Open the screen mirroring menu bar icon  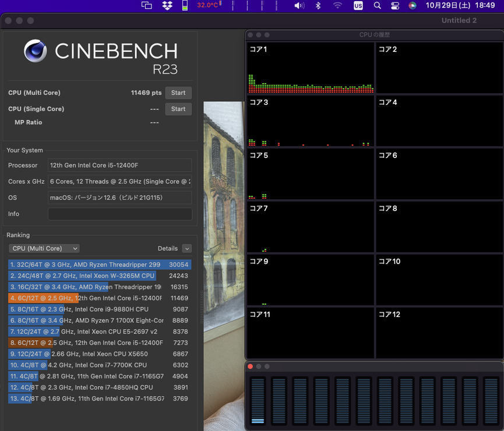click(147, 5)
